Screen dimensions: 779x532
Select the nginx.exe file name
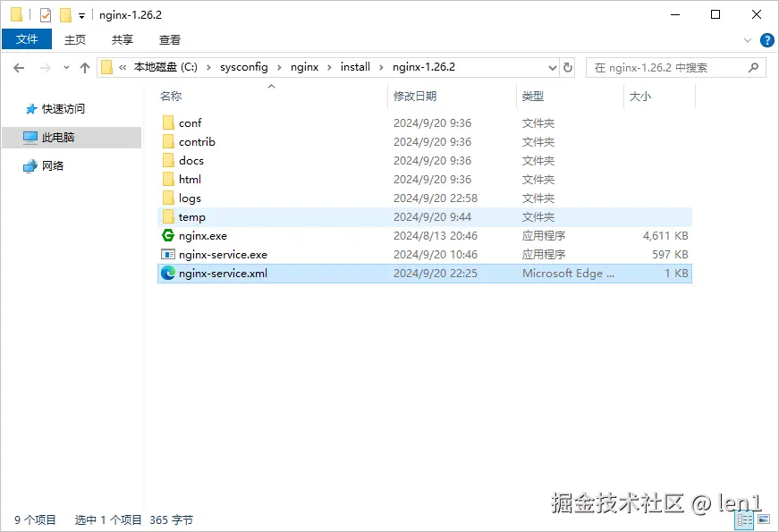tap(203, 235)
